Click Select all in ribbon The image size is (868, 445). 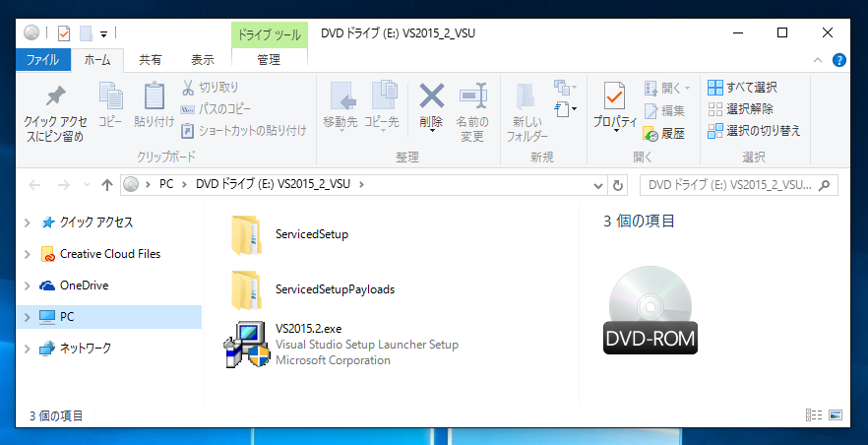pos(742,88)
